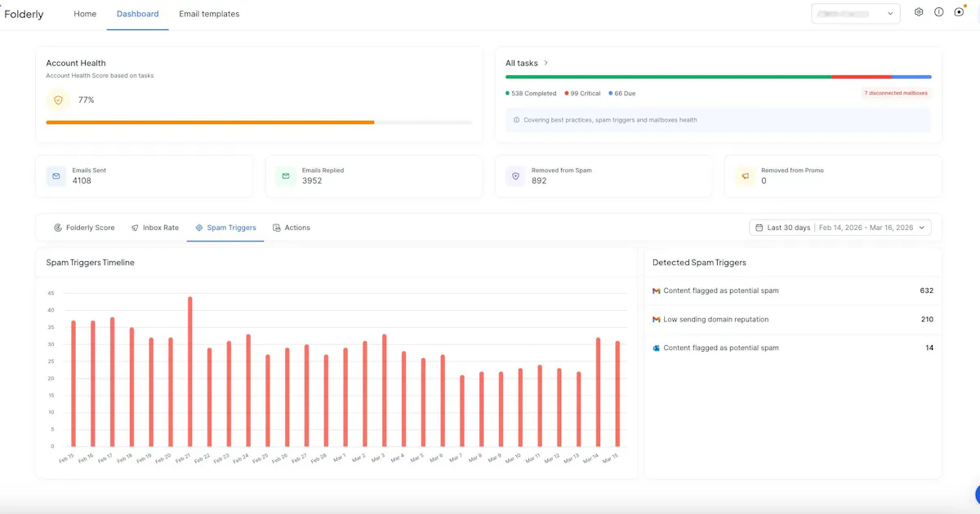Click the 99 Critical legend label
The image size is (980, 514).
coord(582,94)
